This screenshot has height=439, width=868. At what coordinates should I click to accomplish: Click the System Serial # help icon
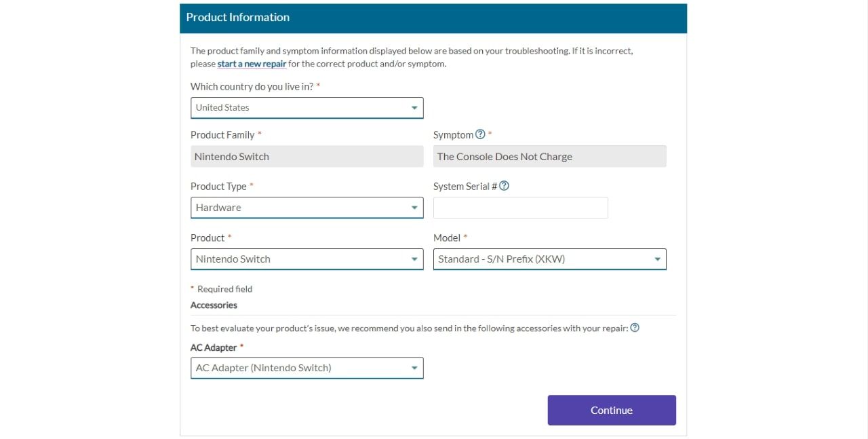[x=504, y=186]
